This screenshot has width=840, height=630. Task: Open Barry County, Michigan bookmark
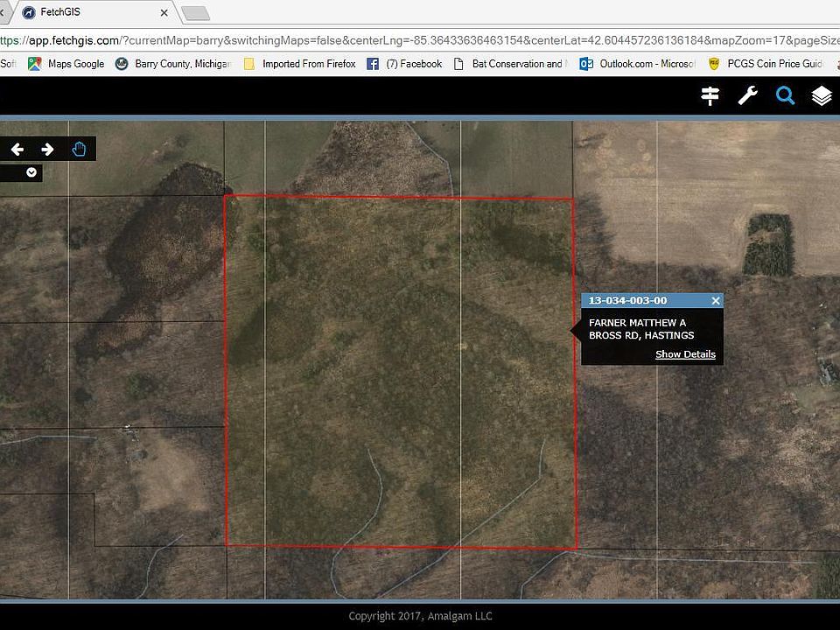click(x=173, y=64)
